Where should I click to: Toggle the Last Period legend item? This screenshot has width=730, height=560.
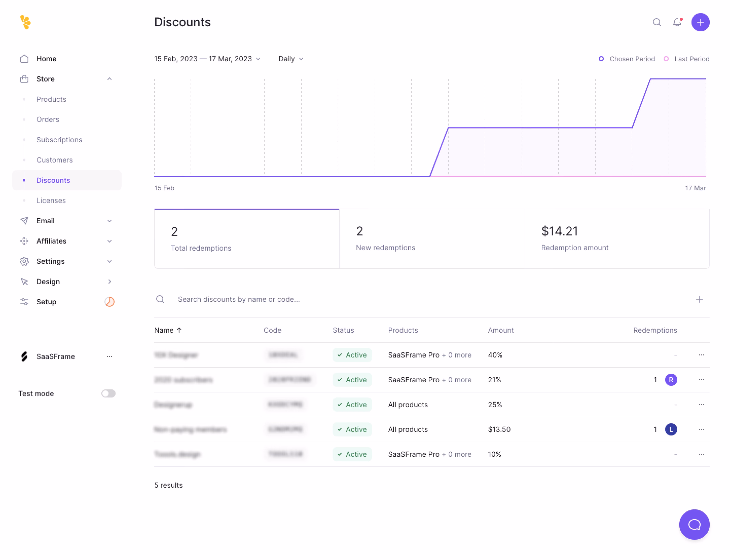tap(686, 59)
